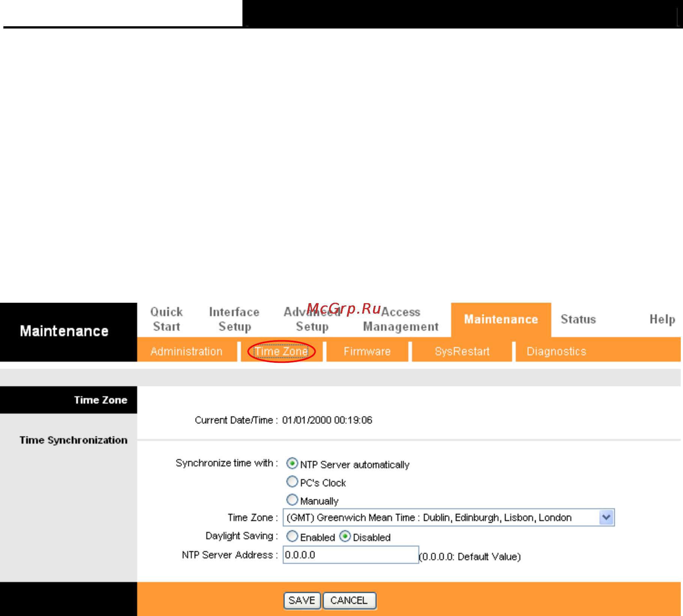Viewport: 683px width, 616px height.
Task: Open the Access Management tab
Action: 401,319
